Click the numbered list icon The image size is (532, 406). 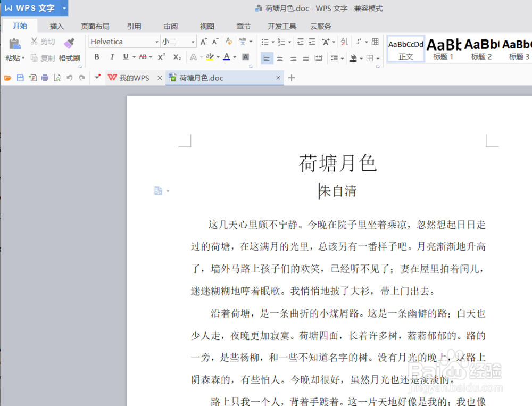pyautogui.click(x=281, y=42)
